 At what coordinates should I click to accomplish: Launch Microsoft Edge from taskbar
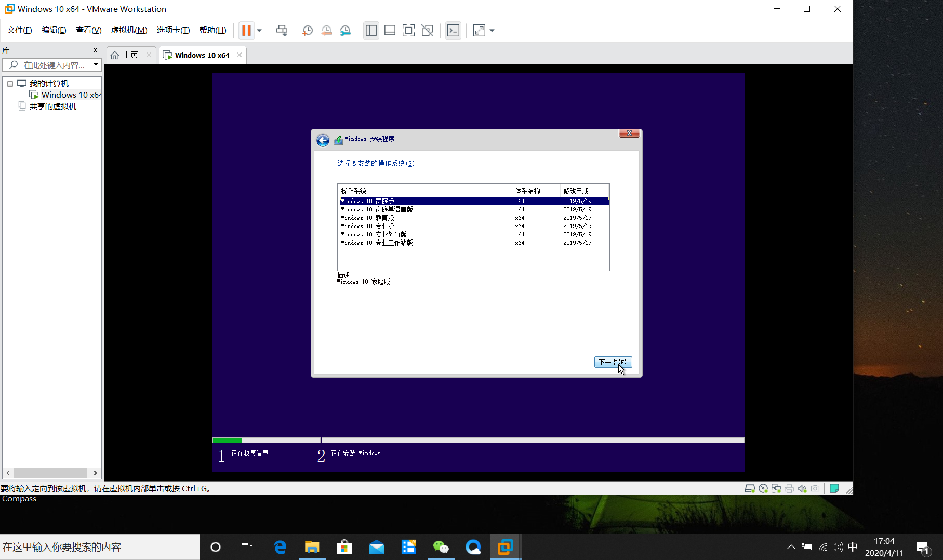tap(280, 547)
